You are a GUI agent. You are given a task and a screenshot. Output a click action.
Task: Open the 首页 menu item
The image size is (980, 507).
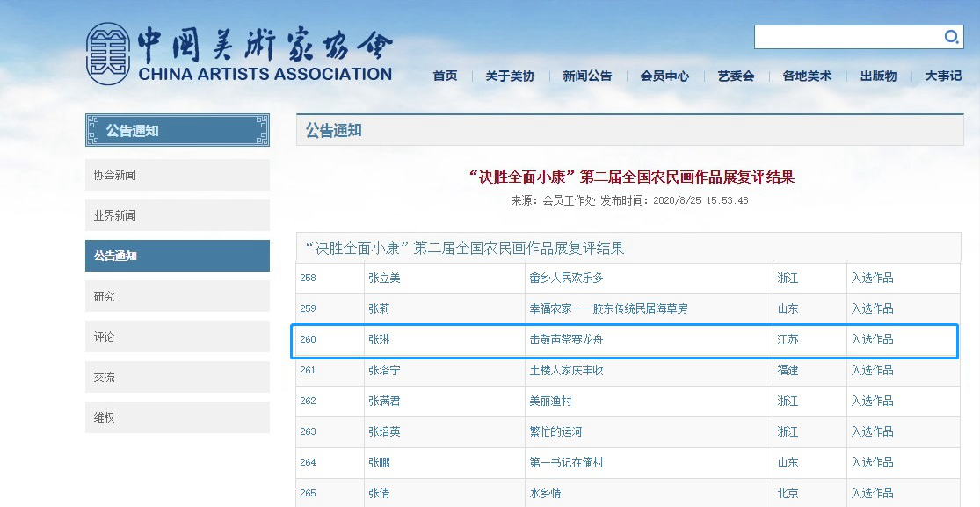point(445,76)
